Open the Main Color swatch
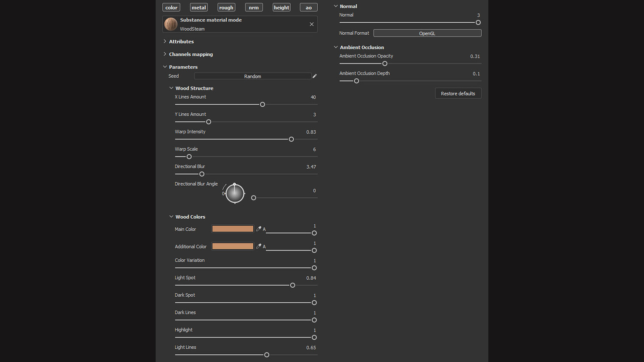 233,229
